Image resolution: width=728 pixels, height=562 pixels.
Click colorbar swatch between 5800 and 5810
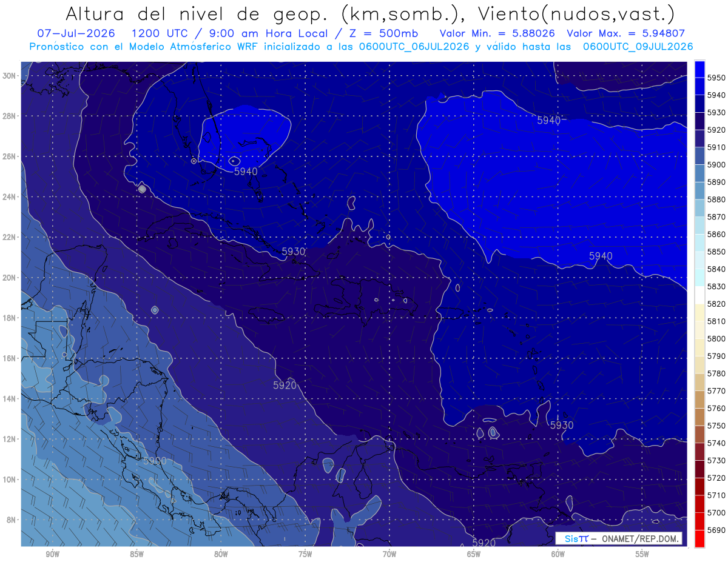(x=699, y=330)
